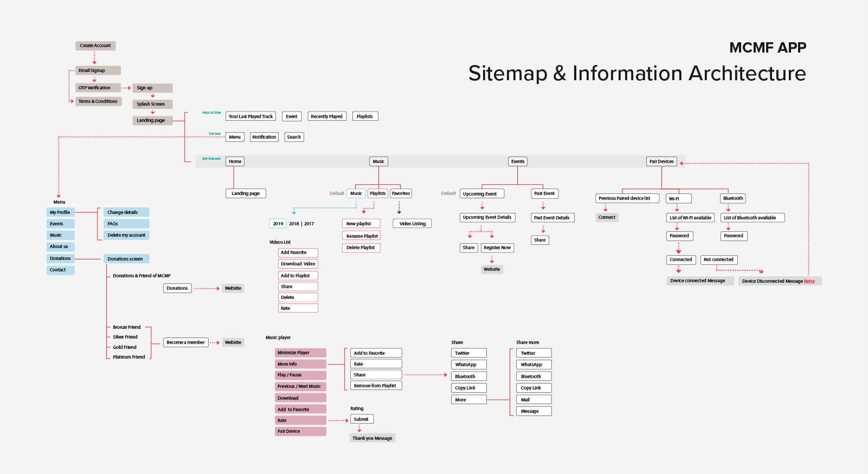The height and width of the screenshot is (474, 868).
Task: Click the Connect box
Action: [x=607, y=217]
